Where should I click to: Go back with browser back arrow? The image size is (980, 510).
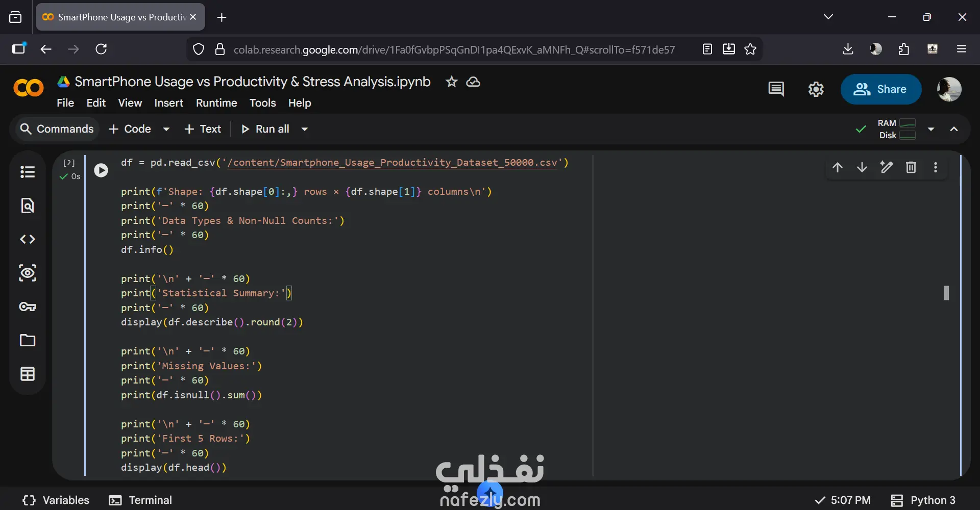[x=46, y=49]
